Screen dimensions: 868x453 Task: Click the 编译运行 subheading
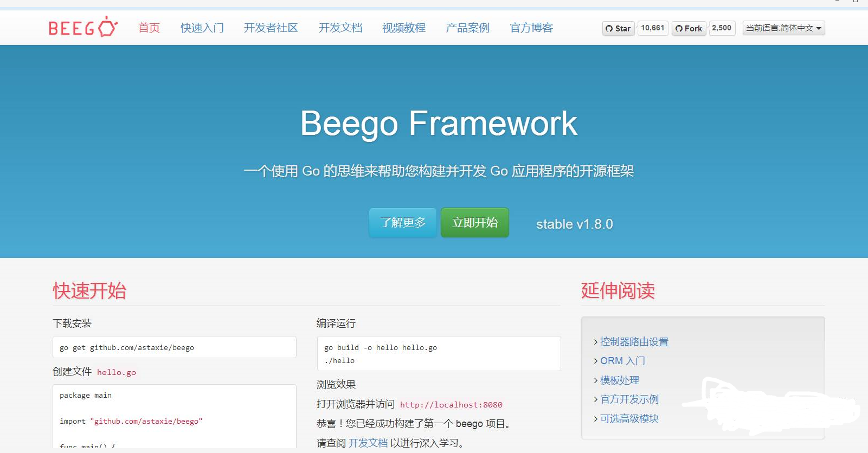pos(336,323)
